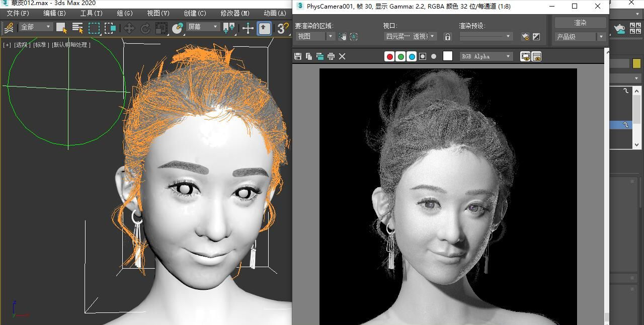Choose the Rectangular Selection Region tool
Screen dimensions: 644x325
[x=94, y=28]
